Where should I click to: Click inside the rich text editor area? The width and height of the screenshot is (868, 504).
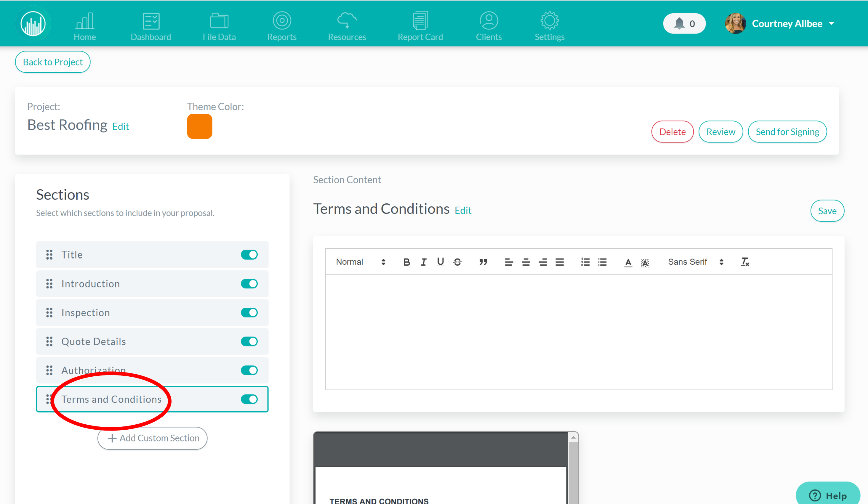point(578,332)
